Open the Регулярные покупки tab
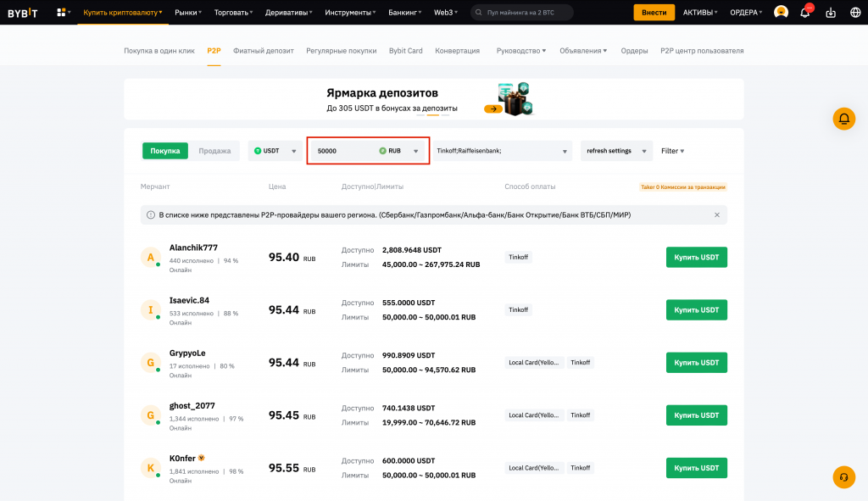The image size is (868, 501). (341, 50)
